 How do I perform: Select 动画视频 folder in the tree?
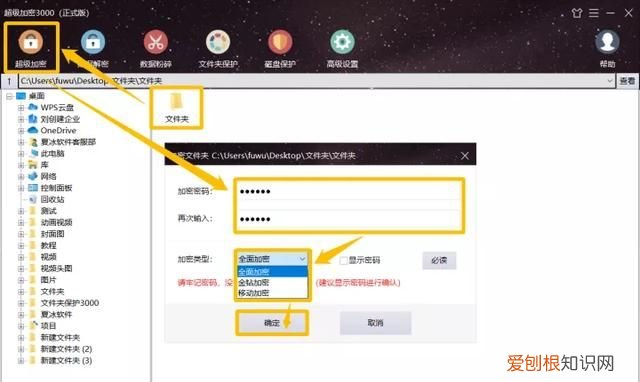56,222
